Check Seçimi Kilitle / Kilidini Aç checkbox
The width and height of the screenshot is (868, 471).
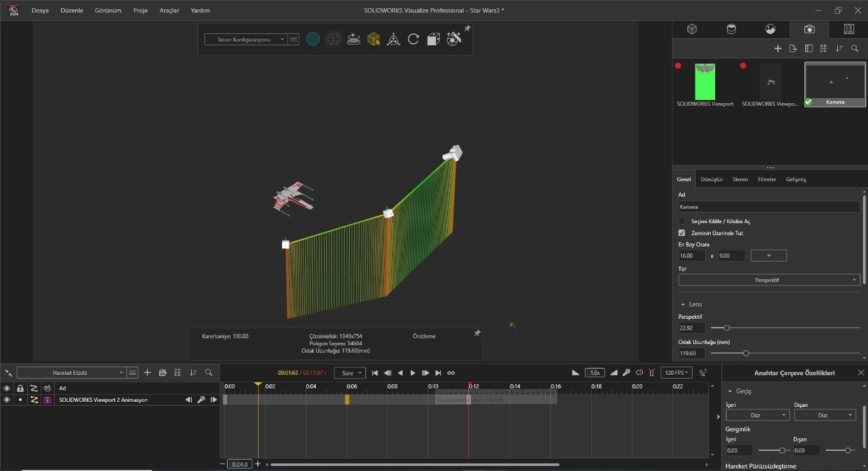point(682,221)
